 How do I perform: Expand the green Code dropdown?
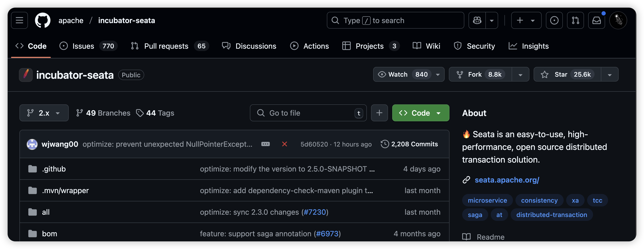421,113
